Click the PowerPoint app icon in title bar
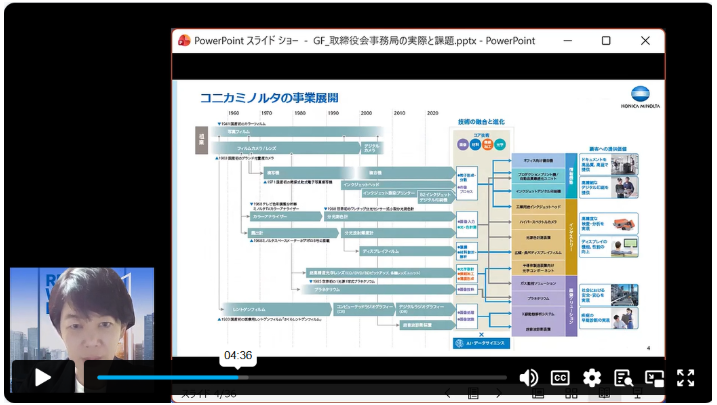Screen dimensions: 717x405 pos(184,41)
